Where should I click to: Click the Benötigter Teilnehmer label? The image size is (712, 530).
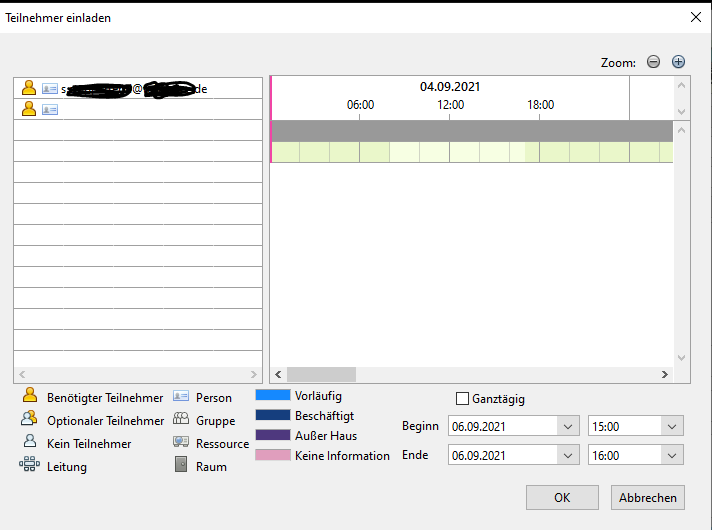105,398
